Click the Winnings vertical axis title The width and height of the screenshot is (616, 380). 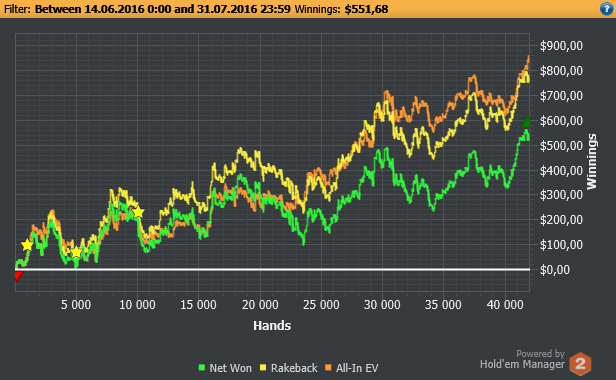click(x=592, y=162)
